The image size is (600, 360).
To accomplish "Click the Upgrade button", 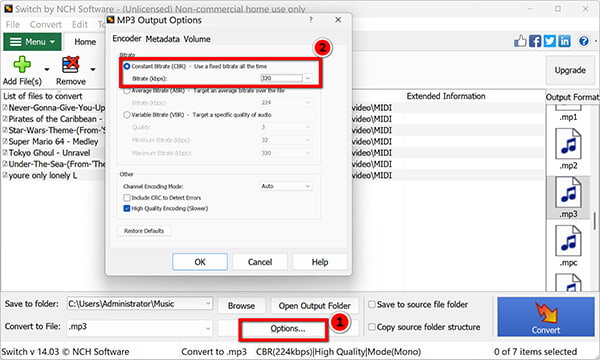I will pos(570,70).
